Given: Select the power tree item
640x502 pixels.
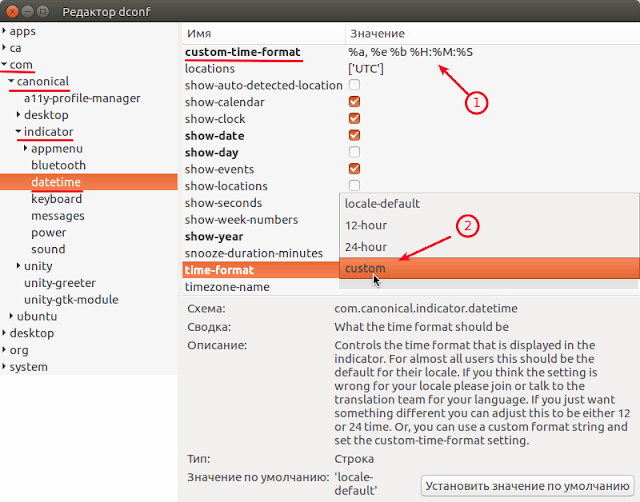Looking at the screenshot, I should coord(49,233).
